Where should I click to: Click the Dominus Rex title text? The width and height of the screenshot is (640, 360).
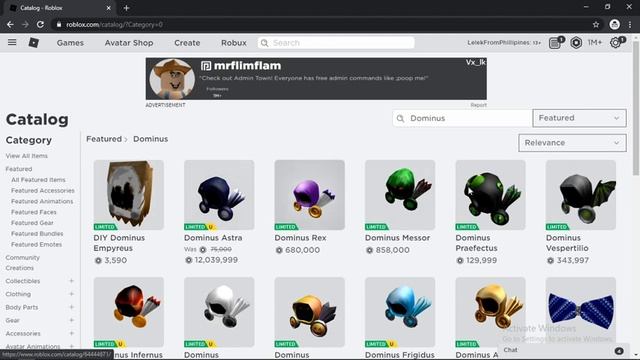(x=300, y=238)
